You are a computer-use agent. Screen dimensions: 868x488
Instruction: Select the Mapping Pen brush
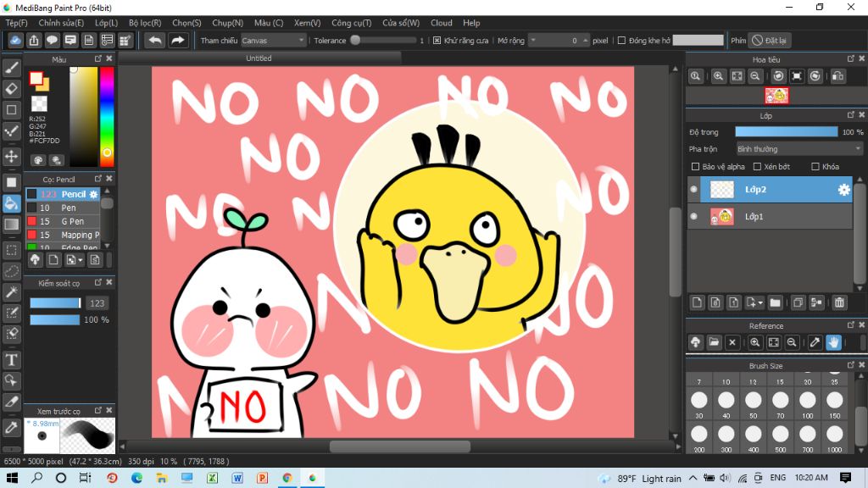(63, 235)
